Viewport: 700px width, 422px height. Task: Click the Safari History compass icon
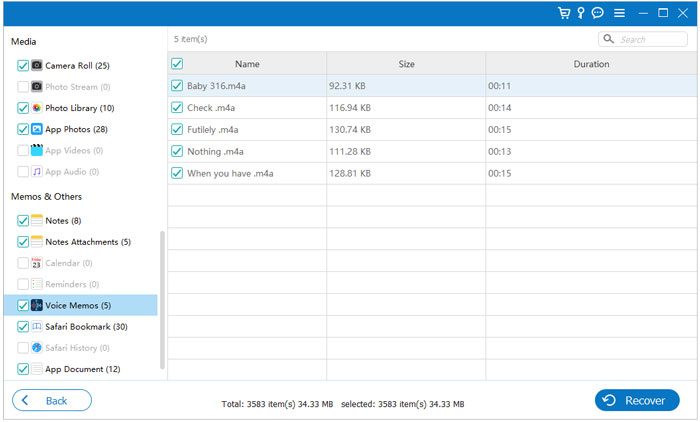click(37, 347)
